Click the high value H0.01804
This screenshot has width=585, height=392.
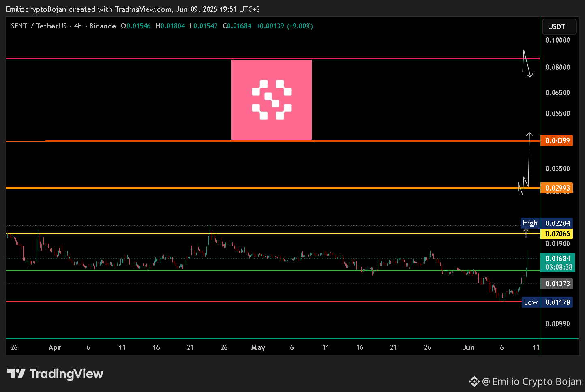[170, 26]
